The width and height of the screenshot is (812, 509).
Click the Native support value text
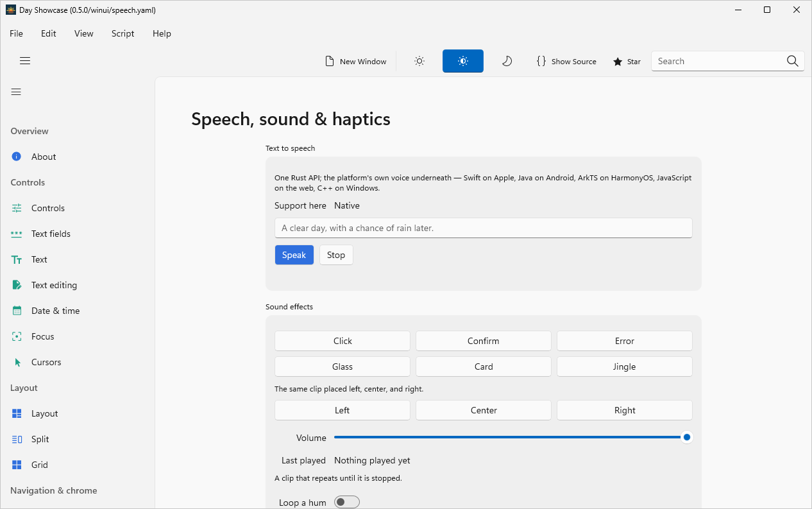[x=347, y=205]
